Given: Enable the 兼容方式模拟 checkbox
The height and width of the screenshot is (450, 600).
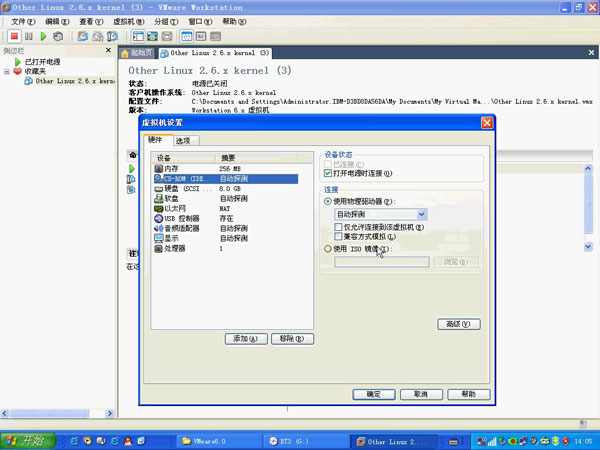Looking at the screenshot, I should (338, 237).
